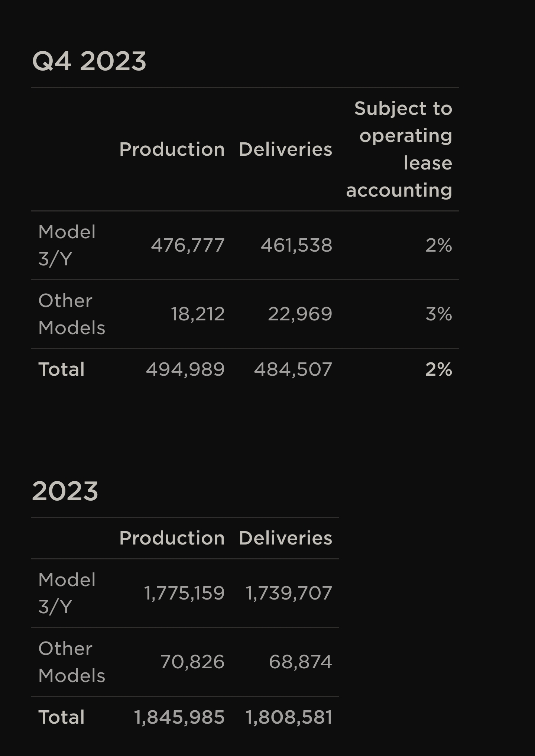Click the Production header in Q4 2023 table

click(172, 149)
